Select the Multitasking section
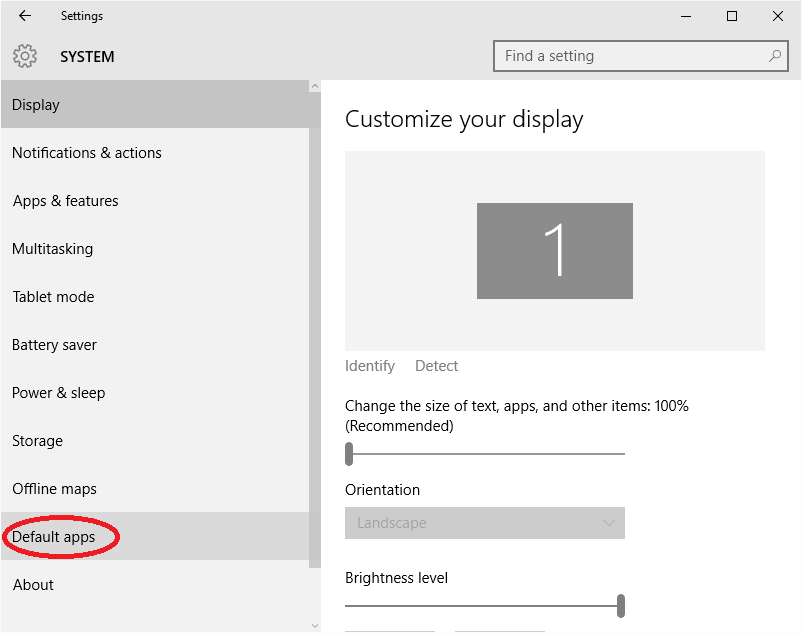The image size is (802, 633). [52, 249]
